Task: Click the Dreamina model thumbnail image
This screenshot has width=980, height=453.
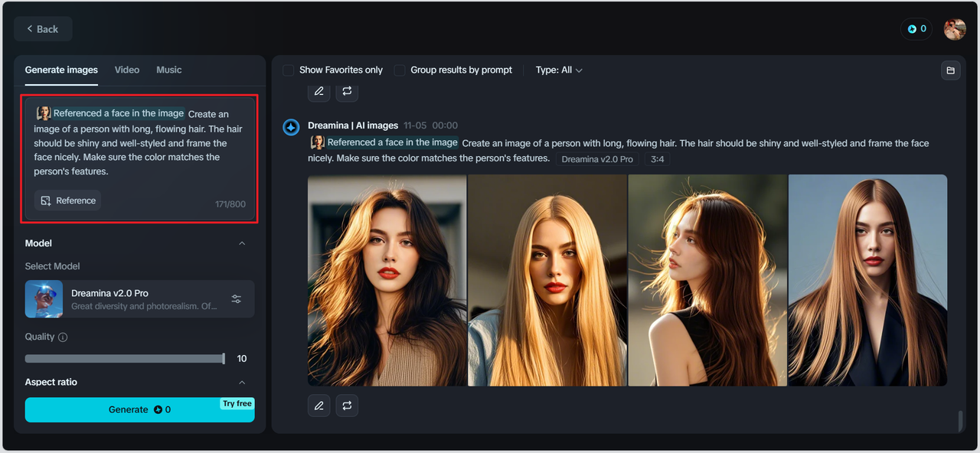Action: click(x=44, y=298)
